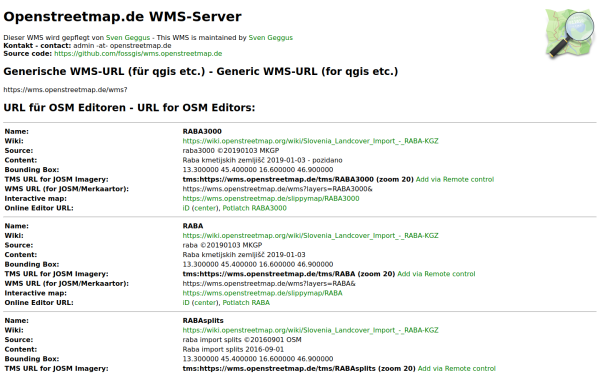Click the name value 'RABA3000'
The image size is (600, 375).
[x=202, y=132]
